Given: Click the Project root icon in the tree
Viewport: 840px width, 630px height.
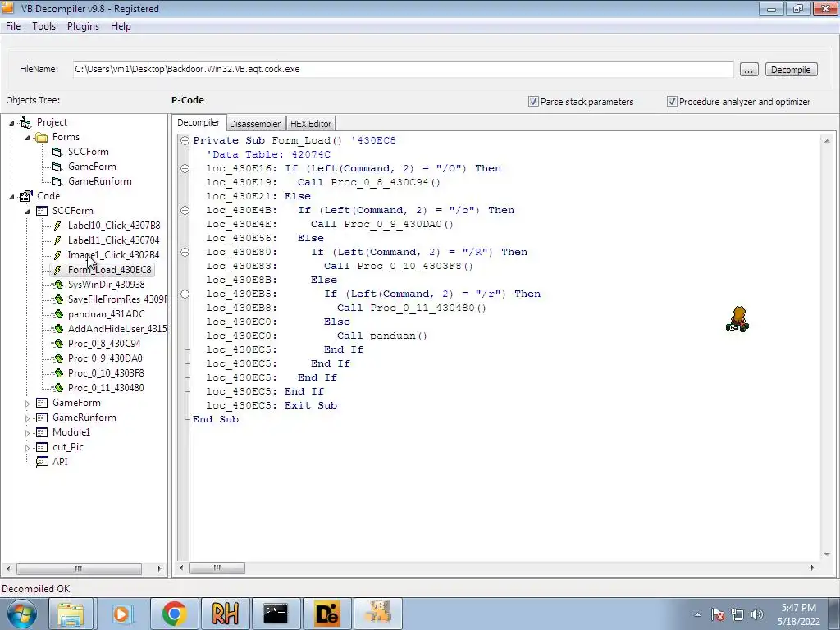Looking at the screenshot, I should pyautogui.click(x=25, y=123).
